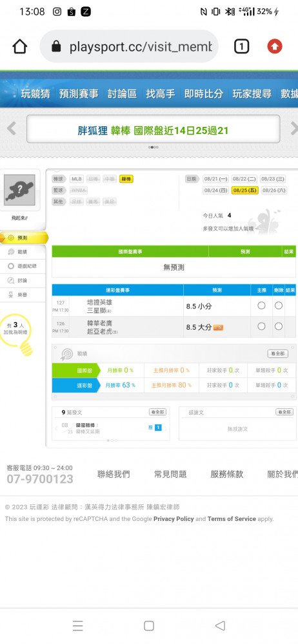Screen dimensions: 298x644
Task: Go to previous banner with left arrow
Action: coord(11,129)
